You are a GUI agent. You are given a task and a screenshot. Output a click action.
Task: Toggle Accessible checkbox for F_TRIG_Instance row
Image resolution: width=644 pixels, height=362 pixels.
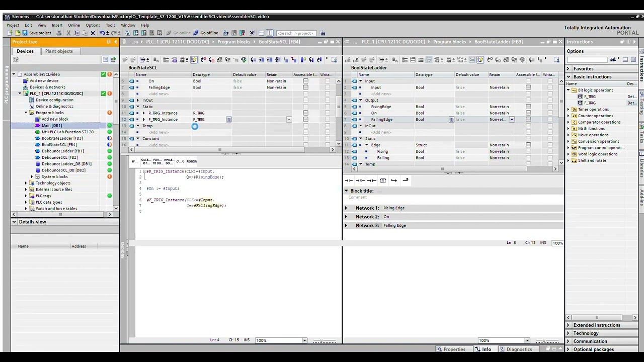pos(305,120)
